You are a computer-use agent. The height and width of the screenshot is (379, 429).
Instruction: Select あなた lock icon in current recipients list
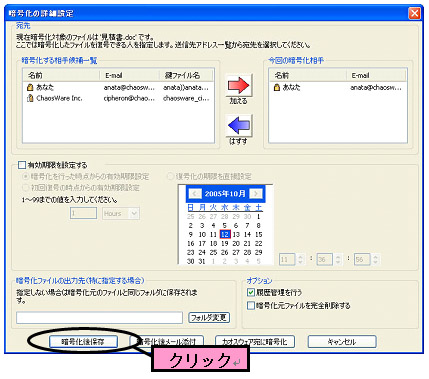(x=277, y=87)
